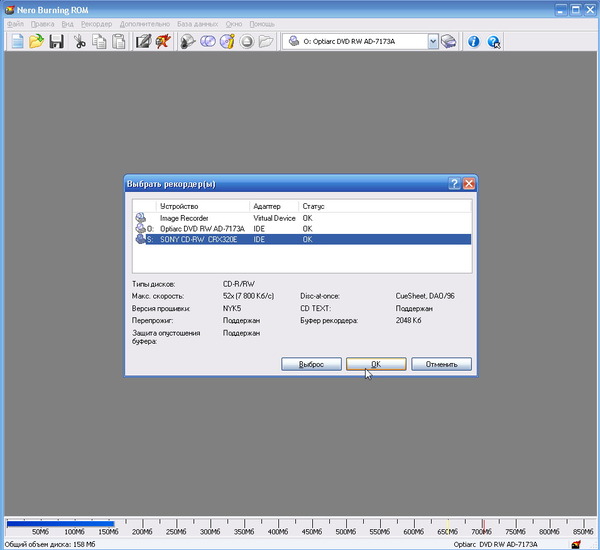This screenshot has width=600, height=550.
Task: Click Optiarc DVD RW AD-7173A in status bar
Action: [x=496, y=544]
